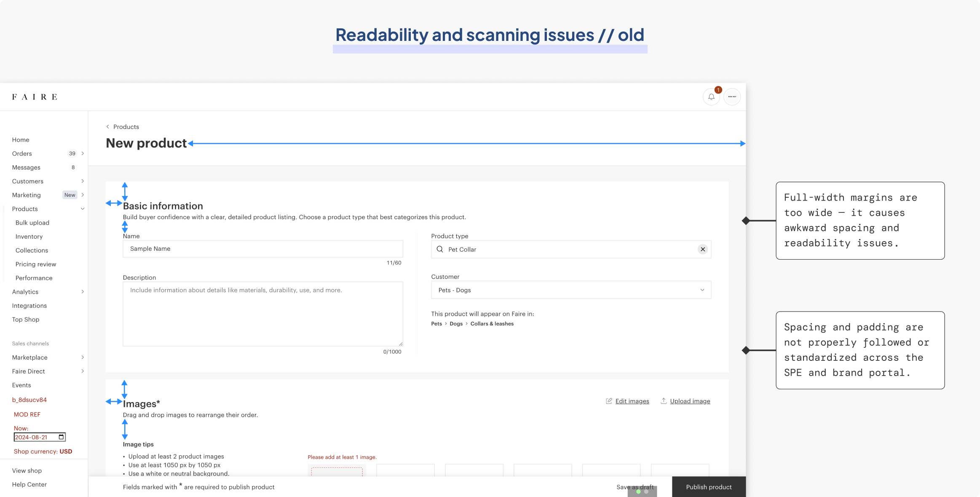Open the calendar picker in date field
This screenshot has width=980, height=497.
click(x=61, y=437)
